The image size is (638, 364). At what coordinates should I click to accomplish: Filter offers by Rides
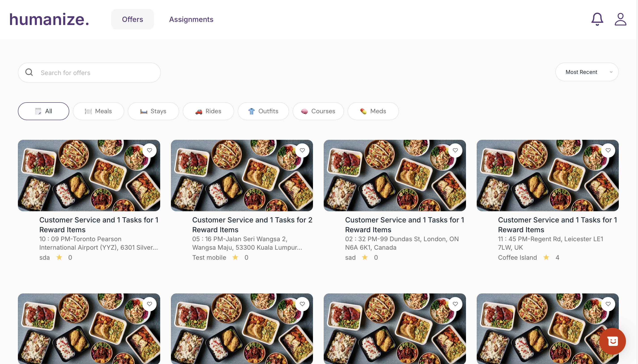208,111
